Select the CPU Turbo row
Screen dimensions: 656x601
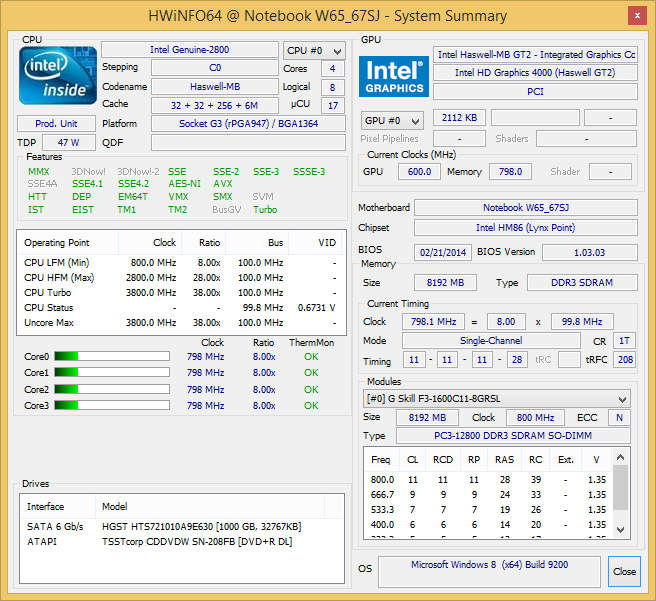click(181, 293)
